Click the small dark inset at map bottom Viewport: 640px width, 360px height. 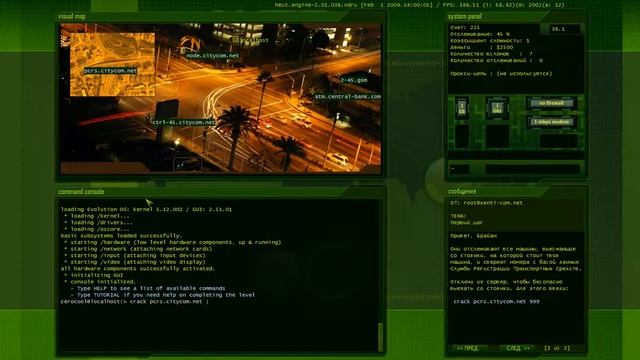[187, 164]
